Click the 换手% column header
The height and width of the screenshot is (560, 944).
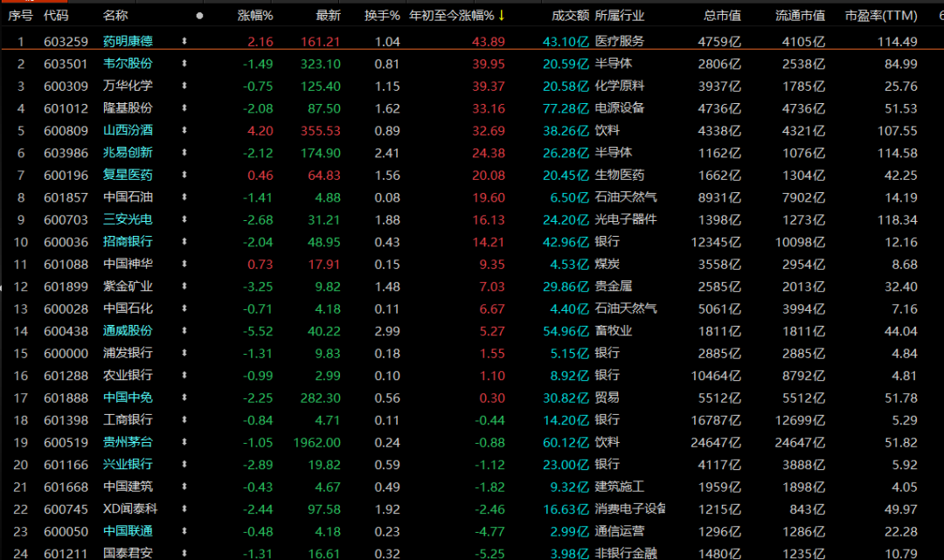click(382, 16)
